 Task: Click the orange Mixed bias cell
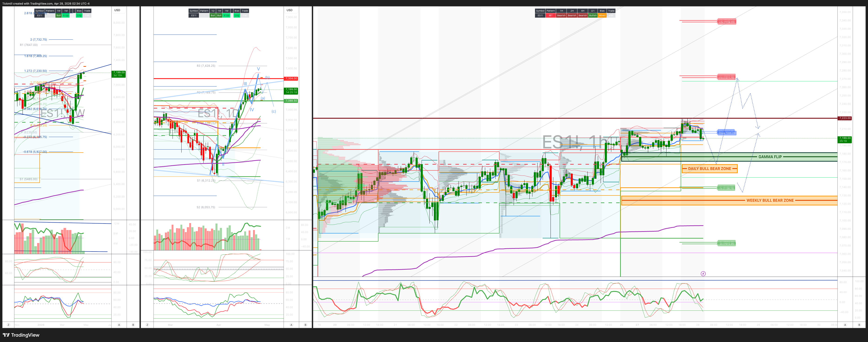(602, 16)
